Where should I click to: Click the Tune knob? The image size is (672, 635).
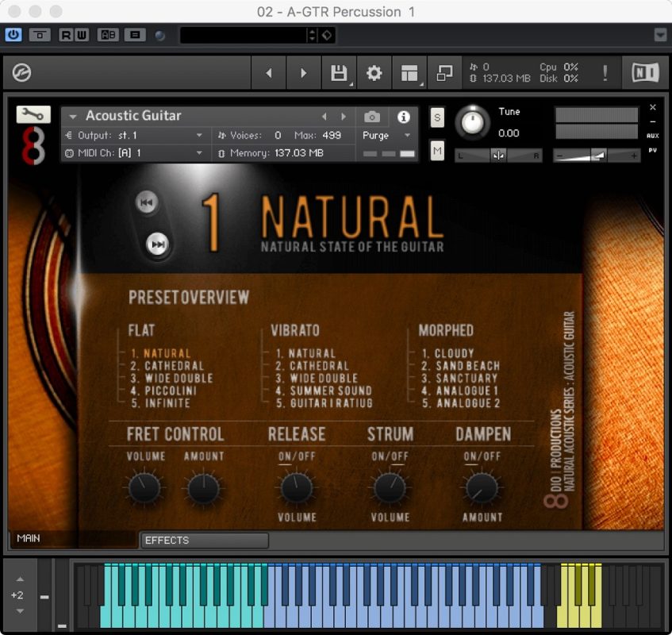click(x=472, y=122)
